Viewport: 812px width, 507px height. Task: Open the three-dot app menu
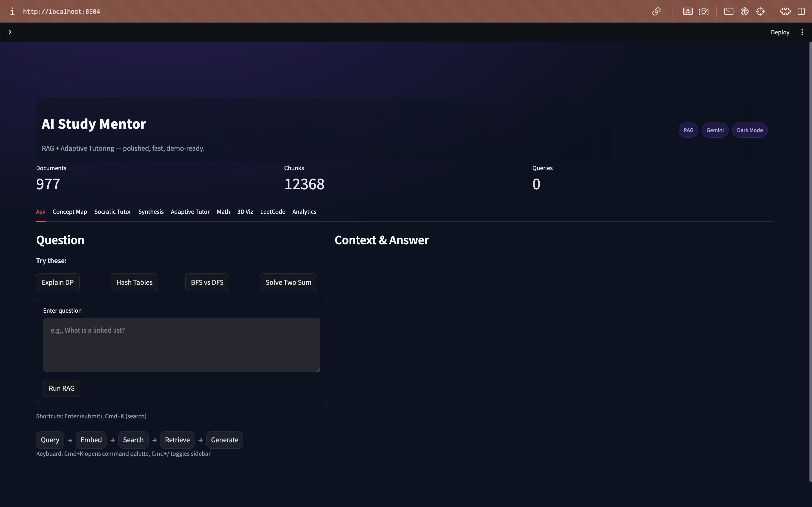pos(802,32)
